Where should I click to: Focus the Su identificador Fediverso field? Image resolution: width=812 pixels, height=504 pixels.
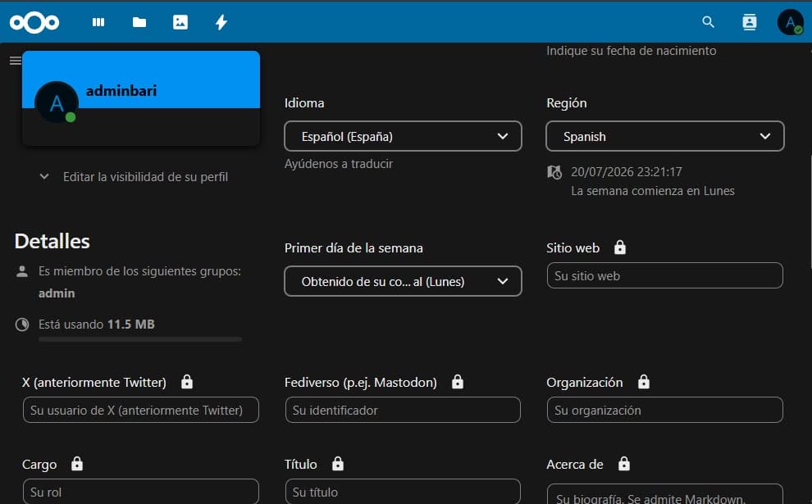[x=403, y=410]
